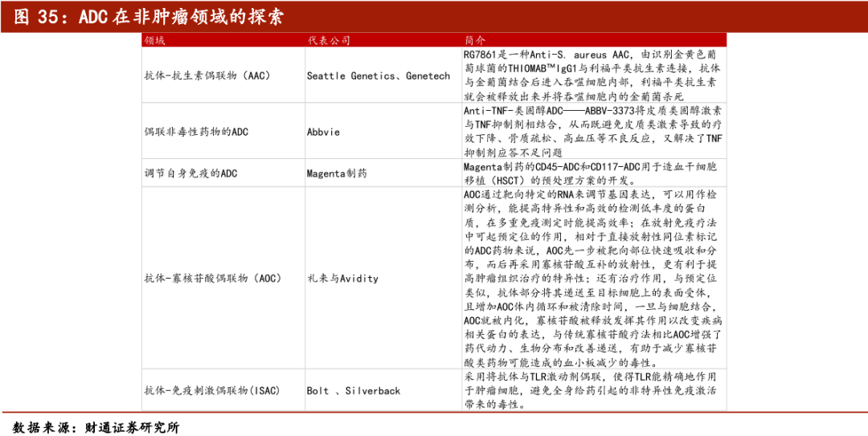
Task: Click the "Magenta制药" company cell
Action: click(336, 173)
